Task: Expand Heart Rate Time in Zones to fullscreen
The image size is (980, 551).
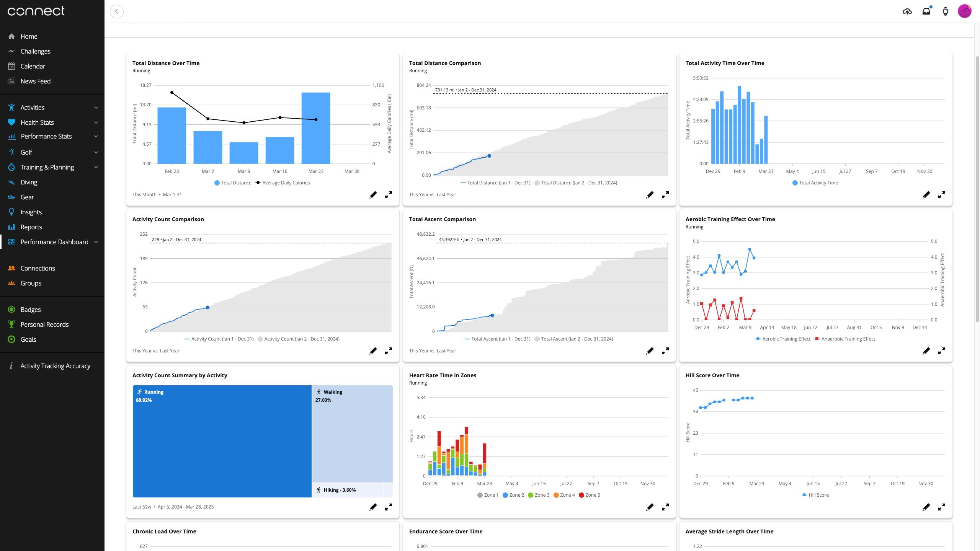Action: [665, 507]
